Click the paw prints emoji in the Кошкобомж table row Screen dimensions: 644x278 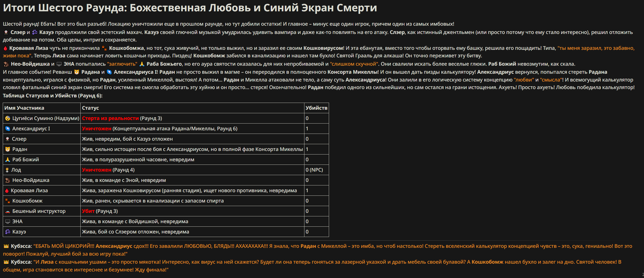(x=8, y=201)
